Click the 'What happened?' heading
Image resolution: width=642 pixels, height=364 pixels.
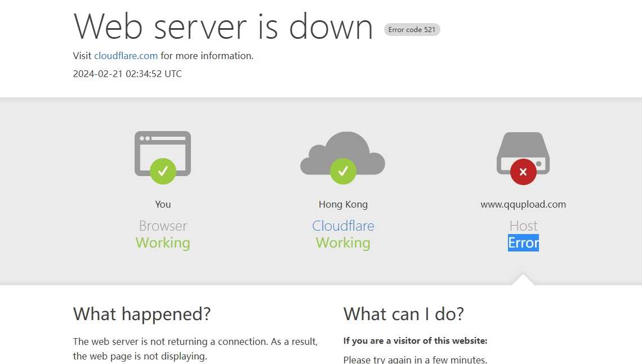point(142,314)
